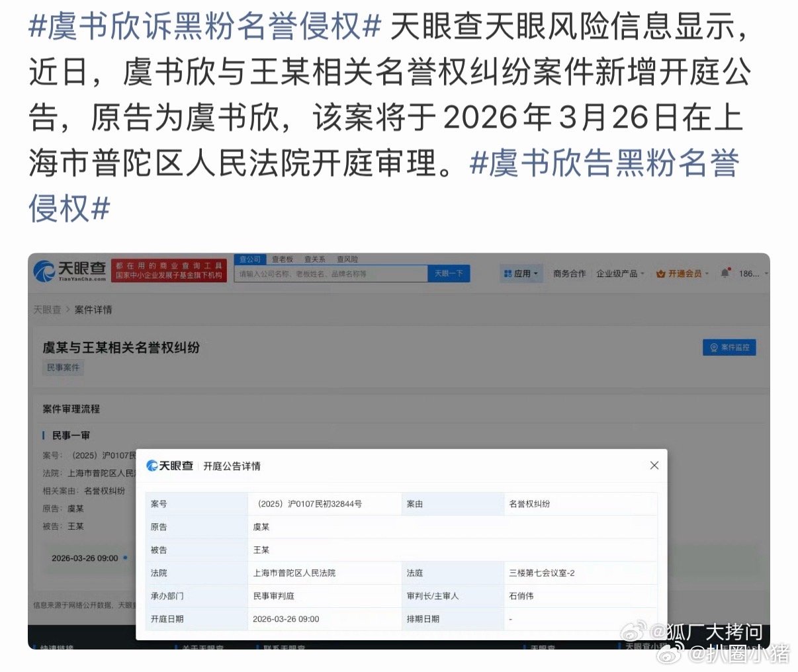Click the 案件监控 button
798x672 pixels.
(729, 347)
